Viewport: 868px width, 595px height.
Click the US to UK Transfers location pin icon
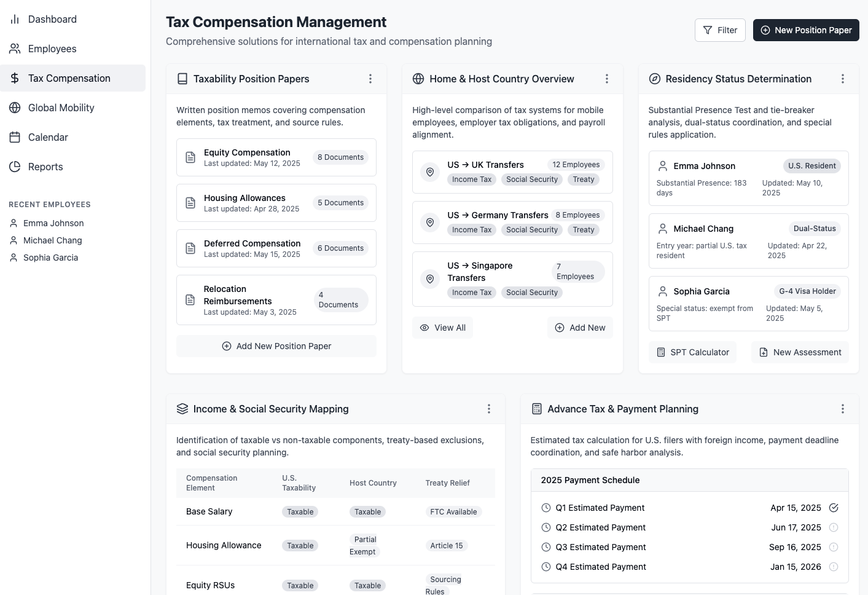click(x=430, y=172)
